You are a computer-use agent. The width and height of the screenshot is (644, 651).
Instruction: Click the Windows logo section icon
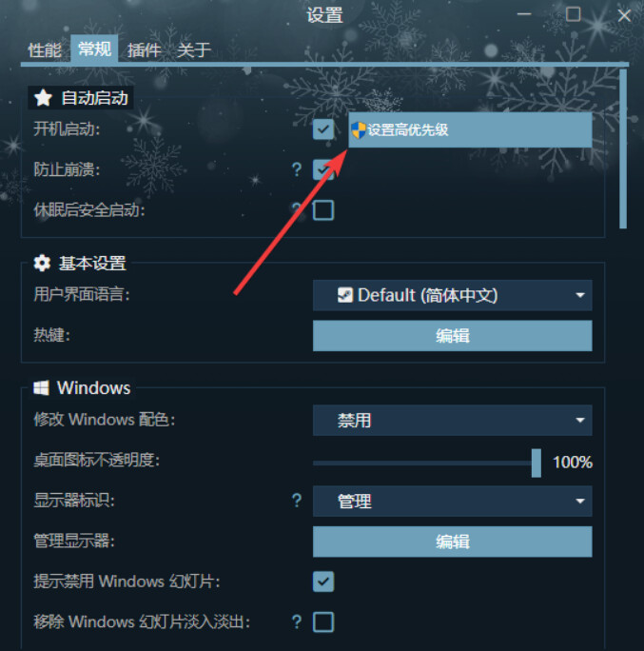[x=42, y=387]
